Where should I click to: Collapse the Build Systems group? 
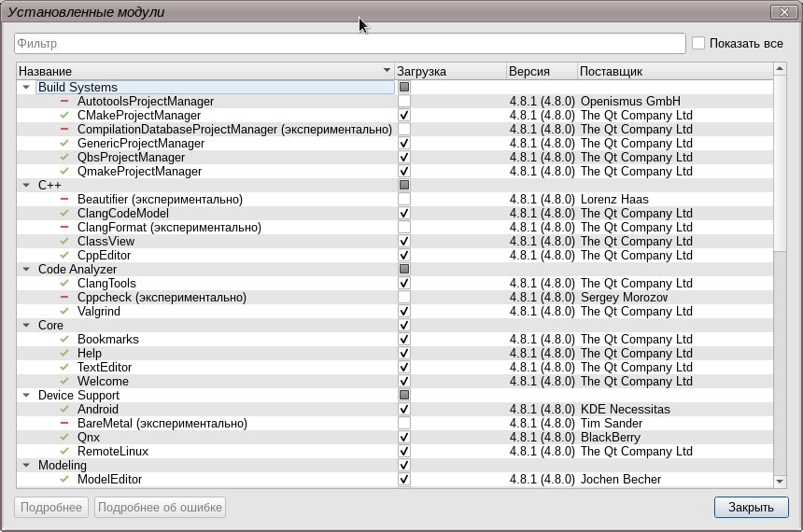tap(26, 87)
